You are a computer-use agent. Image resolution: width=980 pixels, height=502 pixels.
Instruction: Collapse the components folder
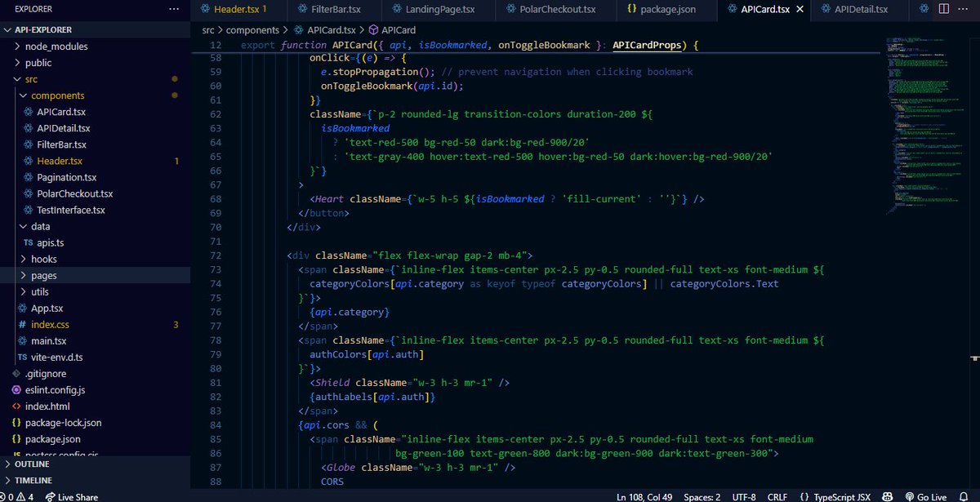click(x=57, y=96)
